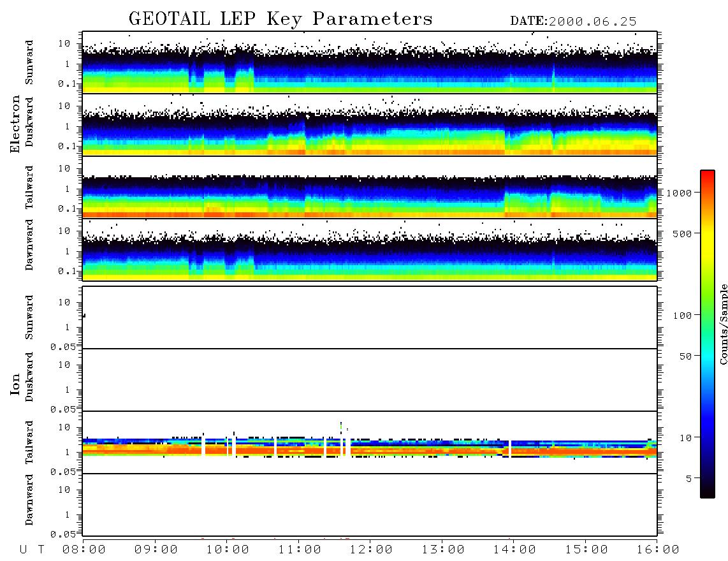Image resolution: width=728 pixels, height=561 pixels.
Task: Click the Electron 'Sunward' axis label
Action: coord(29,62)
